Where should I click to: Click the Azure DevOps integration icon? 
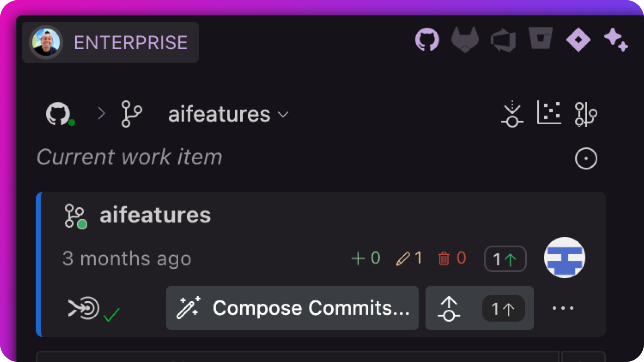[x=503, y=40]
